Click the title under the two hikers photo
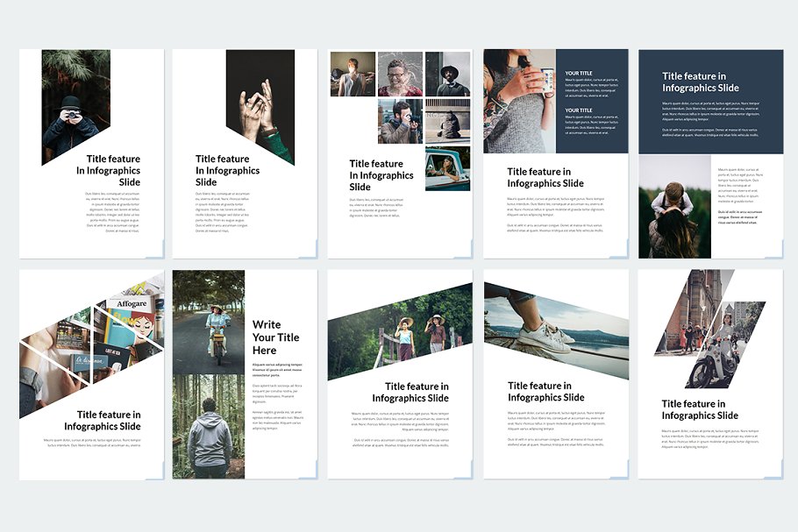Image resolution: width=798 pixels, height=532 pixels. 410,393
